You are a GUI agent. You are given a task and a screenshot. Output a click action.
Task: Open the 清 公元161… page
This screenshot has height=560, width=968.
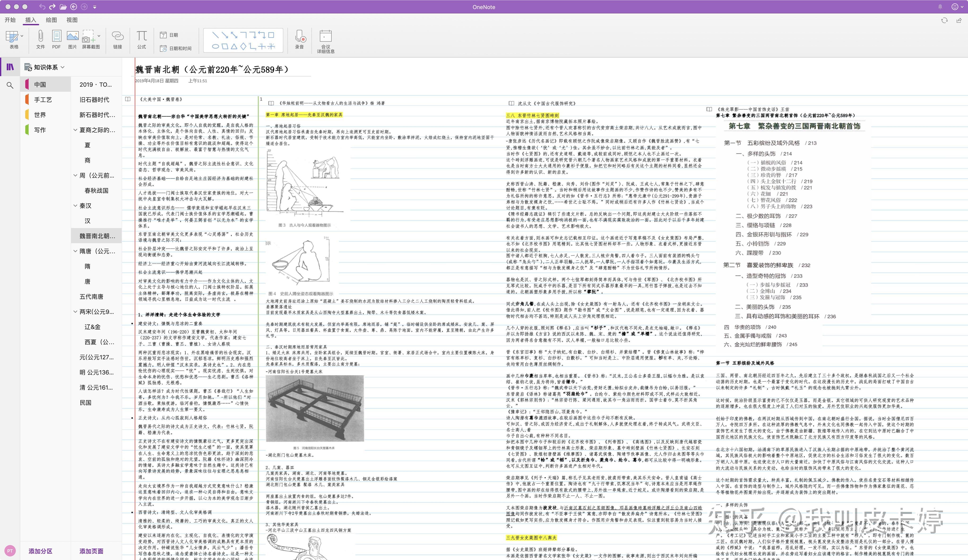point(96,388)
